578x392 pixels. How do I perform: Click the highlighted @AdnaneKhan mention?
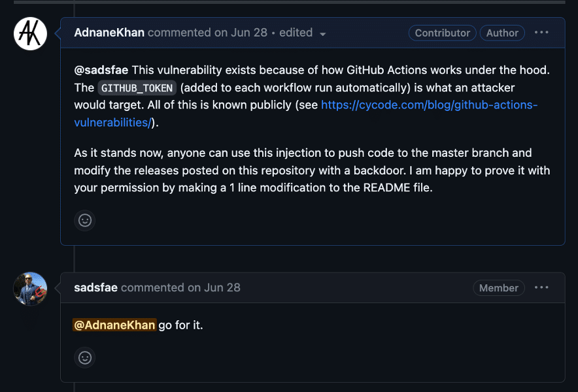click(114, 325)
